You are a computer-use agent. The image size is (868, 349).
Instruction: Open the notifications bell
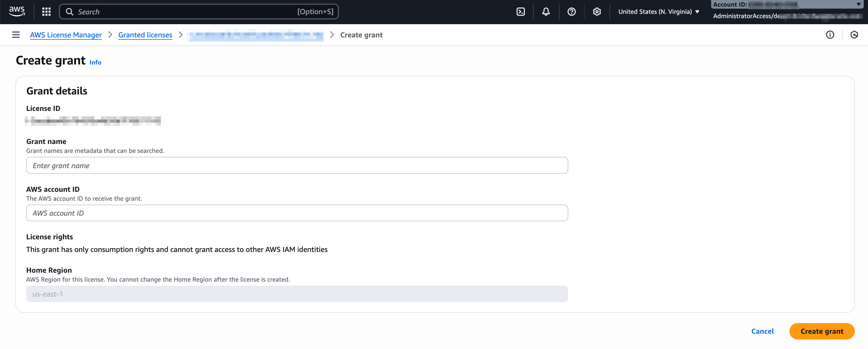pyautogui.click(x=546, y=12)
